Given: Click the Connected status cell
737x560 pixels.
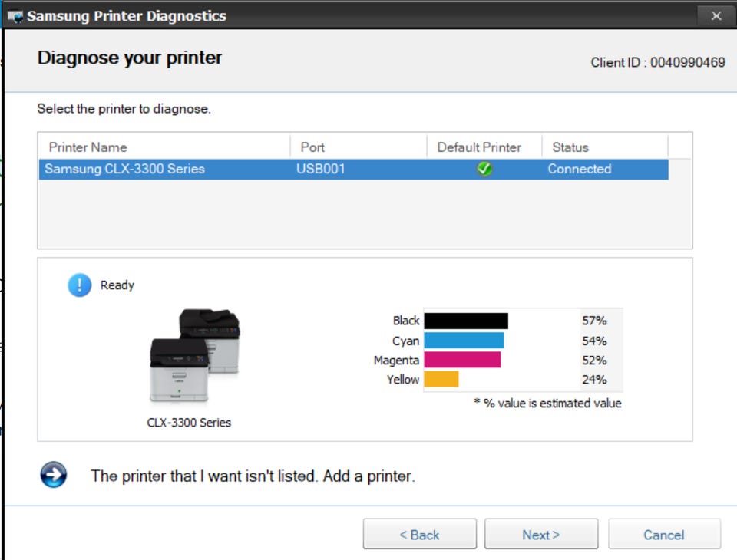Looking at the screenshot, I should [x=580, y=169].
